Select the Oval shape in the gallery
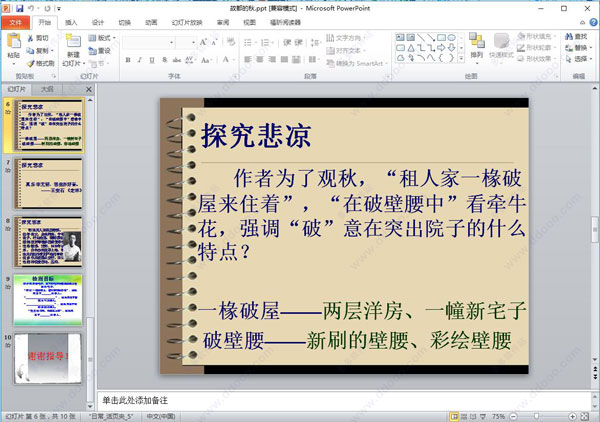The image size is (600, 422). pos(452,37)
